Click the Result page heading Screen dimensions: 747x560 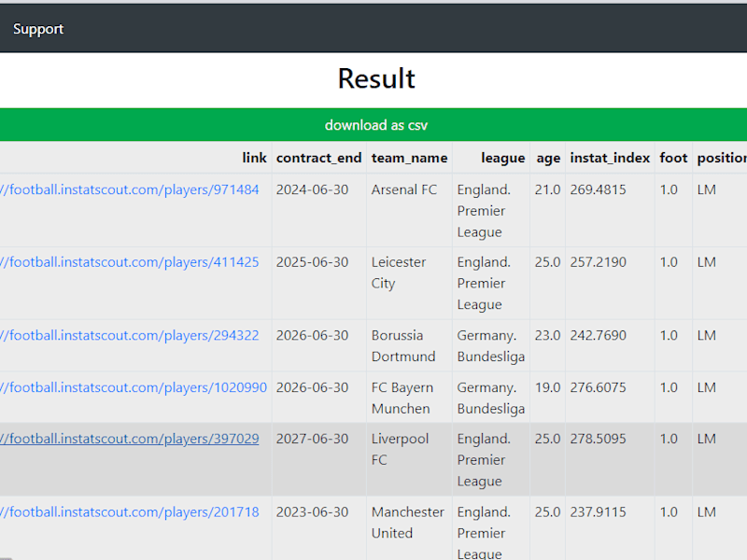pyautogui.click(x=376, y=78)
